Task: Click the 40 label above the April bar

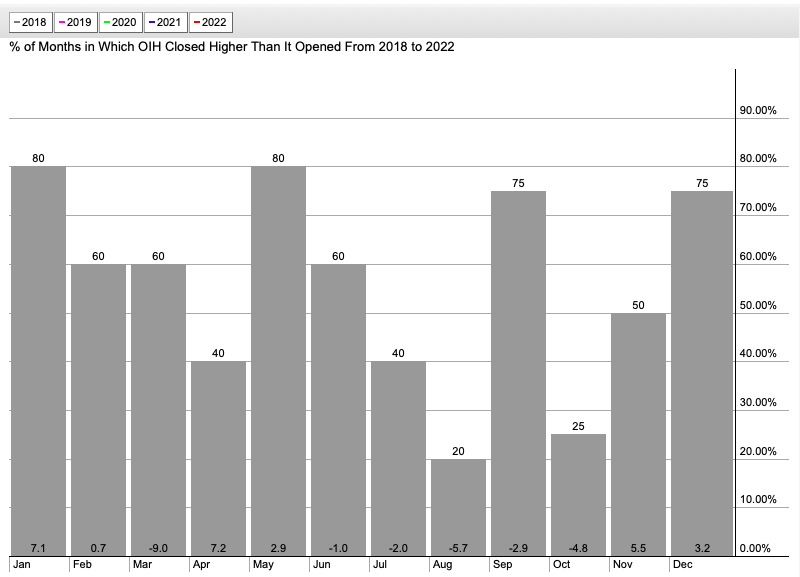Action: (x=218, y=353)
